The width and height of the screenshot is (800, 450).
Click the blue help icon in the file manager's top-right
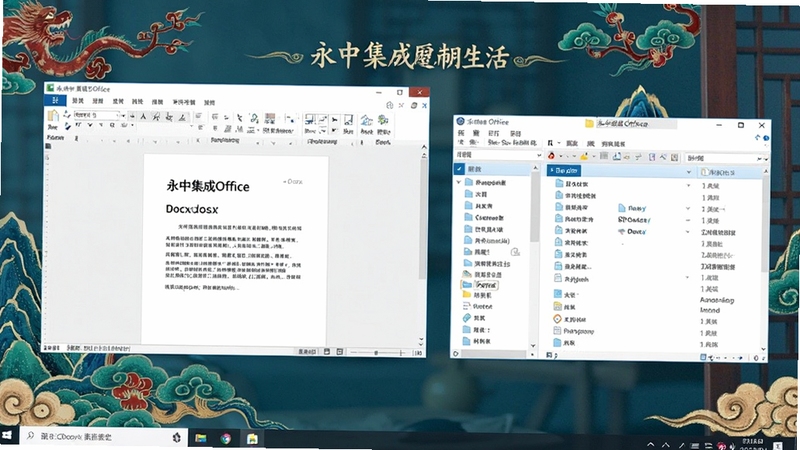point(766,138)
